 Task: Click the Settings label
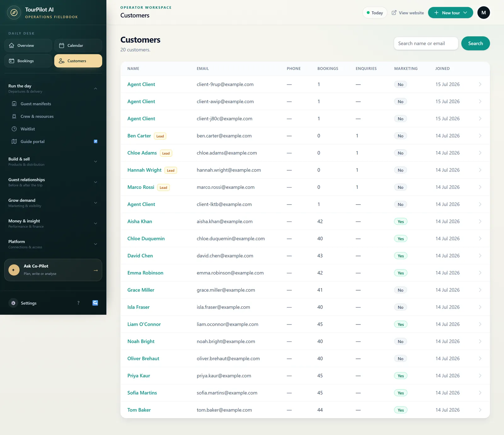[x=29, y=303]
